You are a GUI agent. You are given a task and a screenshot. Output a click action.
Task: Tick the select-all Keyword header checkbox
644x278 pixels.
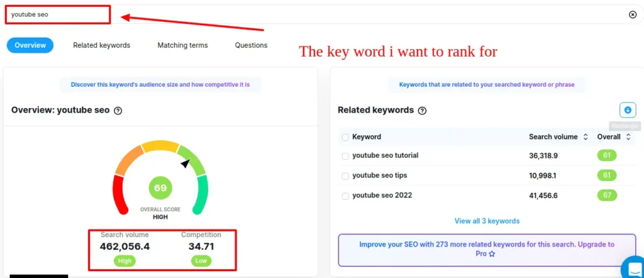tap(345, 137)
